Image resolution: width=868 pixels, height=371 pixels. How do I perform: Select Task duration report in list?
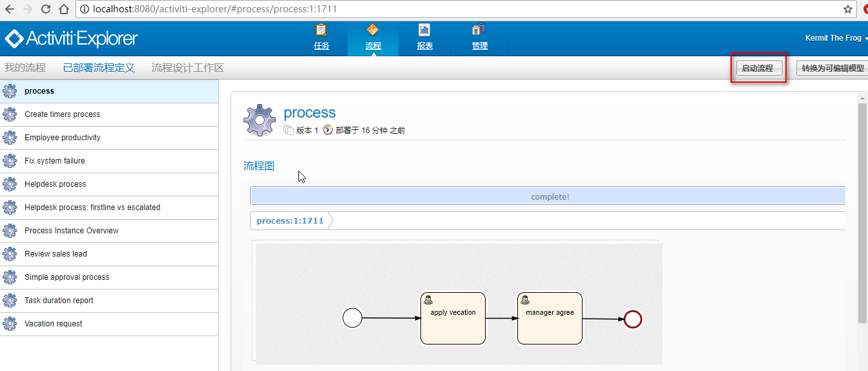click(x=109, y=301)
